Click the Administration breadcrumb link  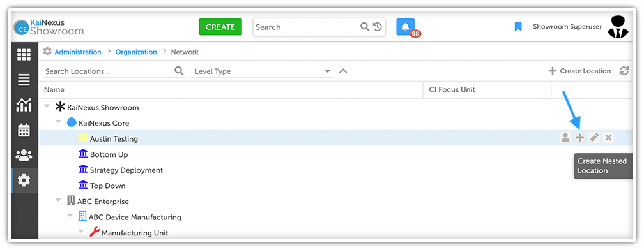point(78,52)
